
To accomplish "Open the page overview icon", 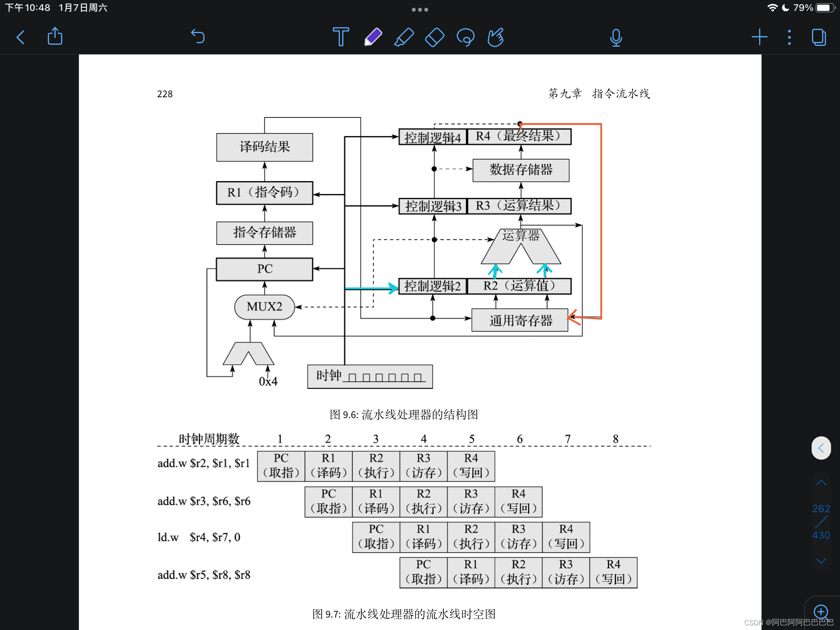I will click(x=819, y=37).
